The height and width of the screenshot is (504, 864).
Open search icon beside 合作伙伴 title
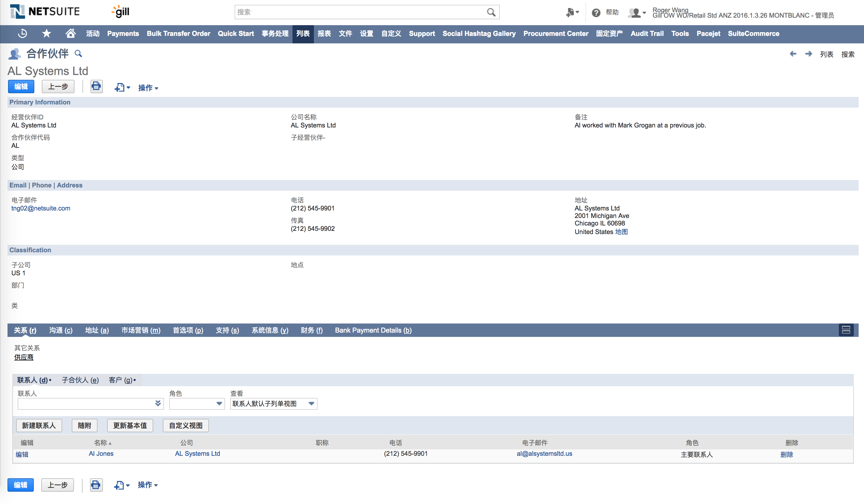point(78,54)
